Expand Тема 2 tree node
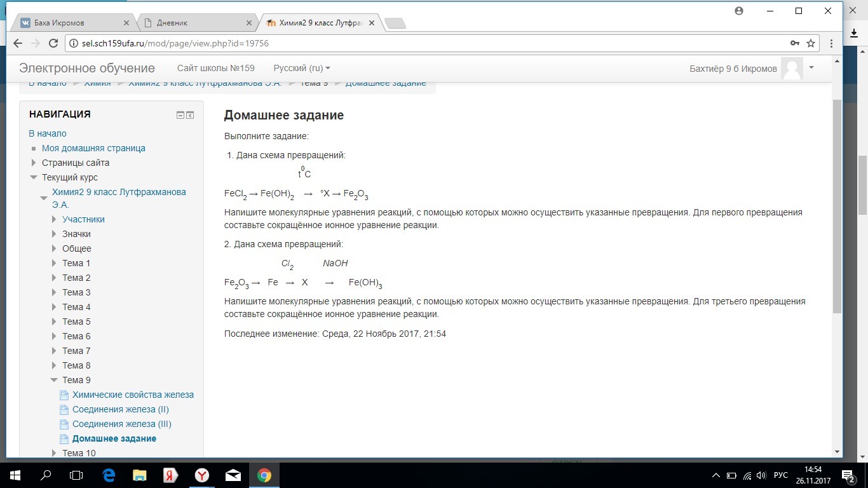The width and height of the screenshot is (868, 488). 54,278
